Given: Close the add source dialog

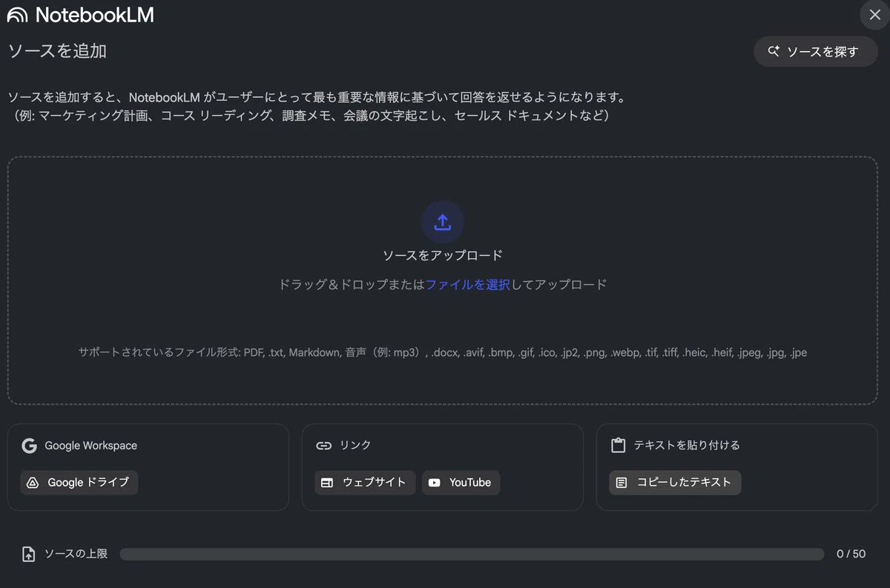Looking at the screenshot, I should pyautogui.click(x=874, y=15).
